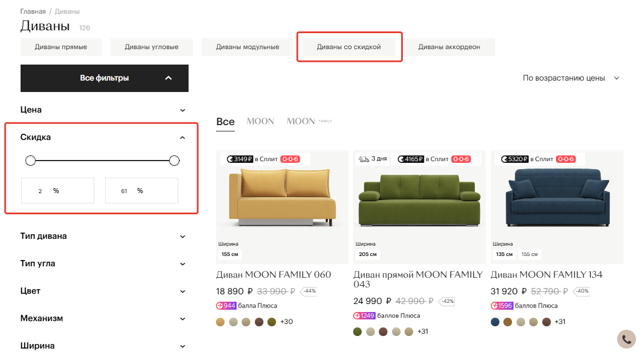Select the 205 см width option
Image resolution: width=644 pixels, height=360 pixels.
(367, 254)
